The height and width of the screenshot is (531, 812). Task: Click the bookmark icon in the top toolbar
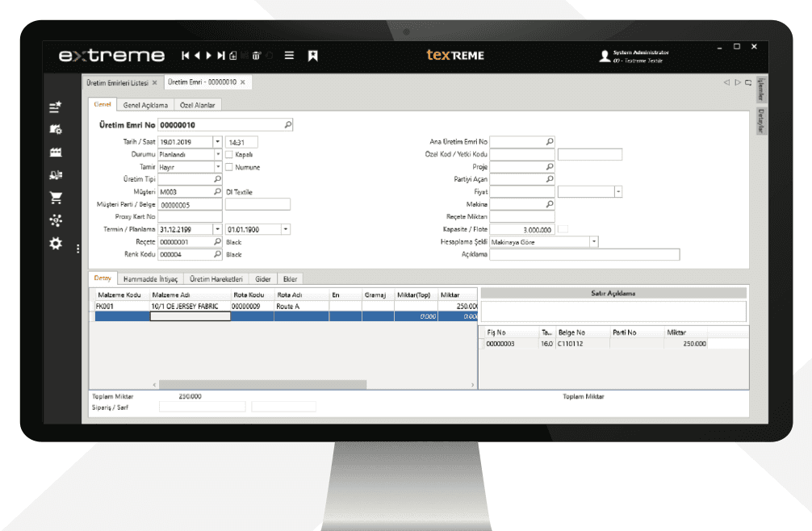[313, 56]
